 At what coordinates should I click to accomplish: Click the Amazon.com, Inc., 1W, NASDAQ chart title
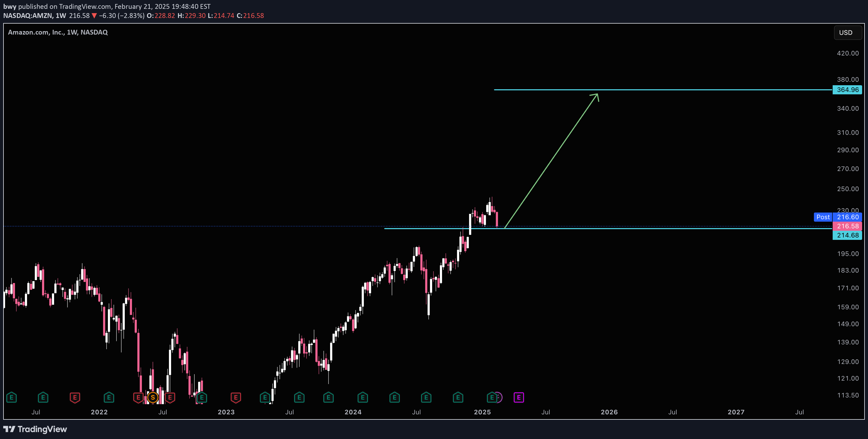[x=58, y=32]
